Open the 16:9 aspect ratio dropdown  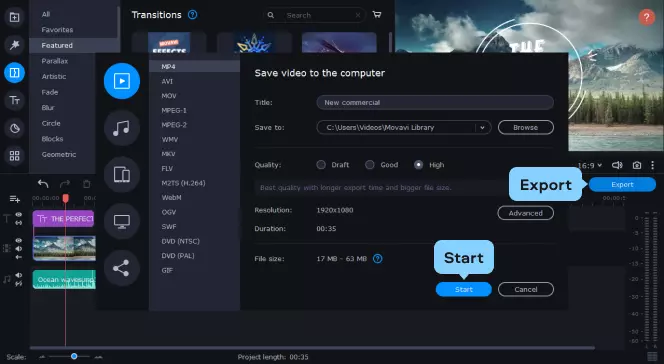(x=590, y=165)
